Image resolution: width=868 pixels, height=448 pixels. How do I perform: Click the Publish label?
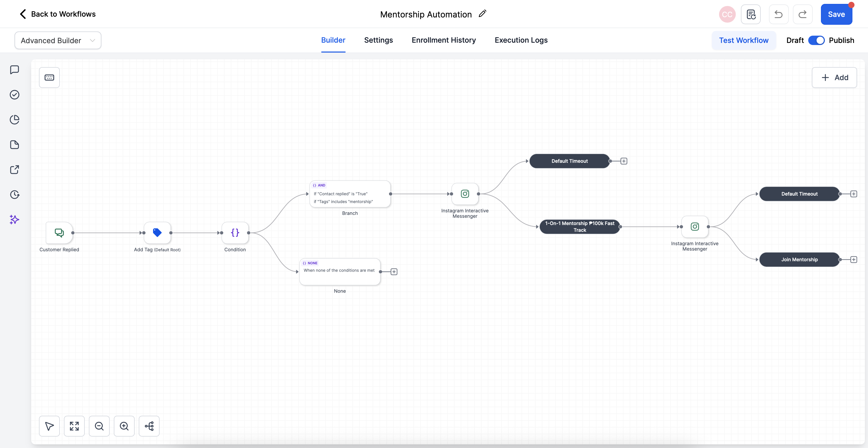point(841,41)
